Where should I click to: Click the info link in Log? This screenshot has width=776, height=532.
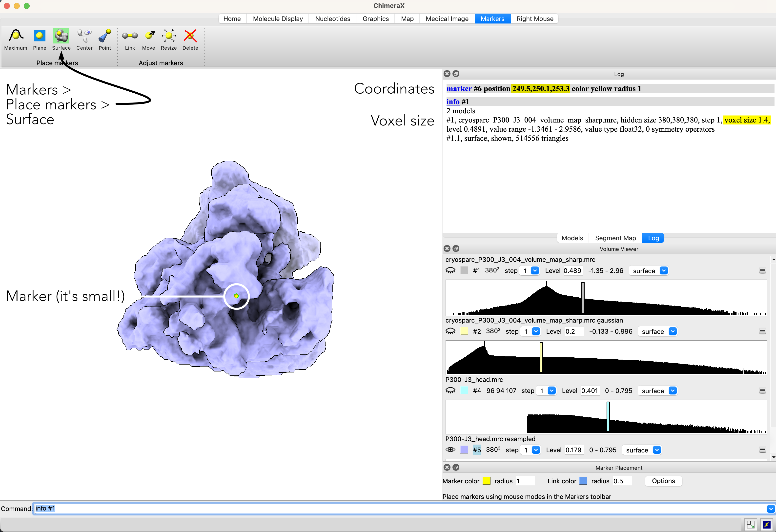coord(452,102)
